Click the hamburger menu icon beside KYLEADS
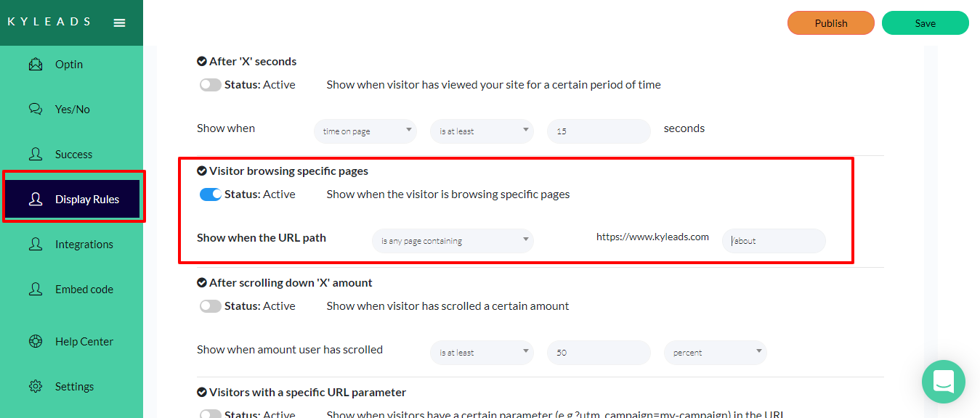The height and width of the screenshot is (418, 980). 120,22
